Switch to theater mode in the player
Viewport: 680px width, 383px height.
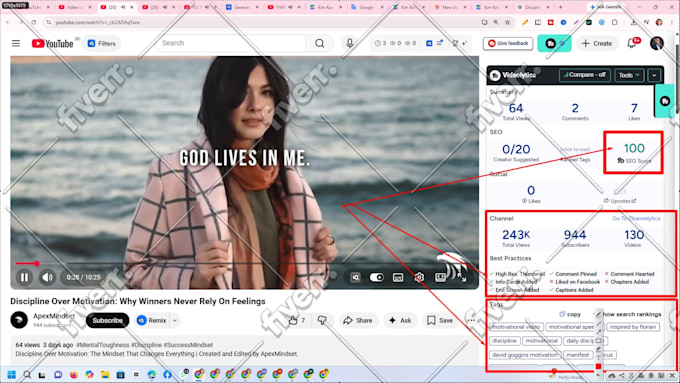click(x=440, y=277)
